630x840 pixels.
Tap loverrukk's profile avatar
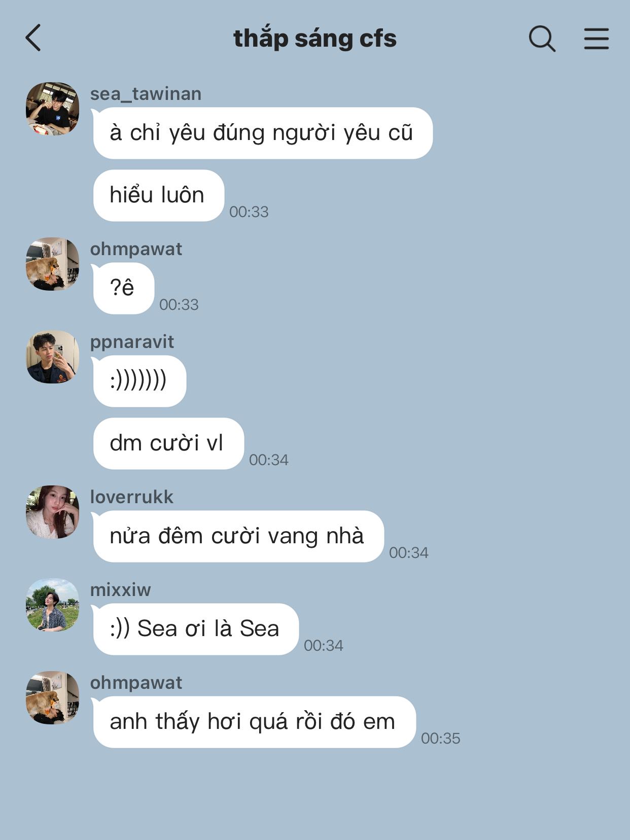52,512
